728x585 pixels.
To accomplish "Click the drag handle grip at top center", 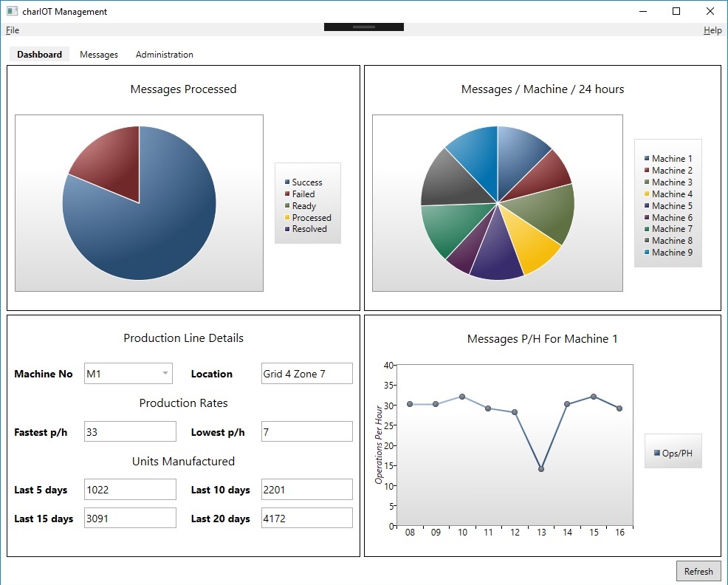I will (x=364, y=27).
